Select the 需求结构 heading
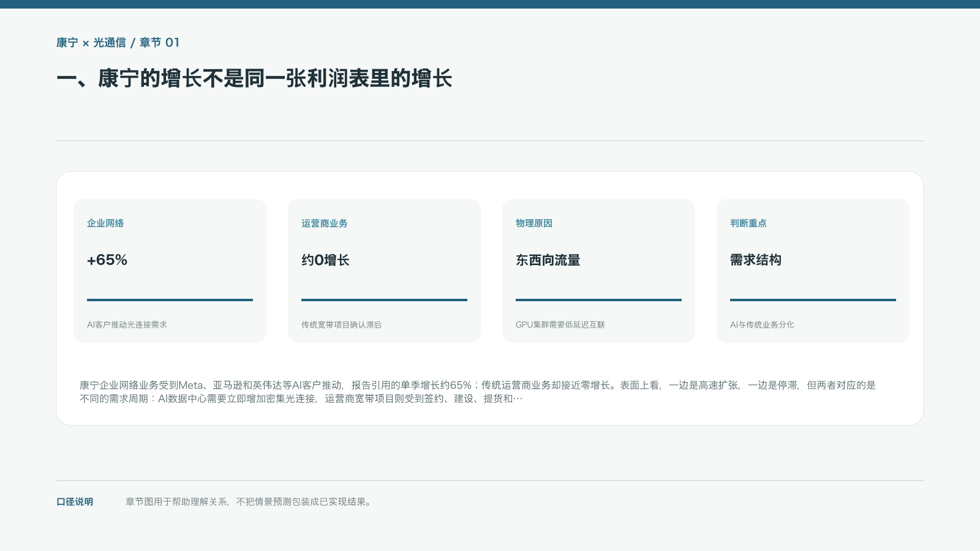 coord(756,260)
